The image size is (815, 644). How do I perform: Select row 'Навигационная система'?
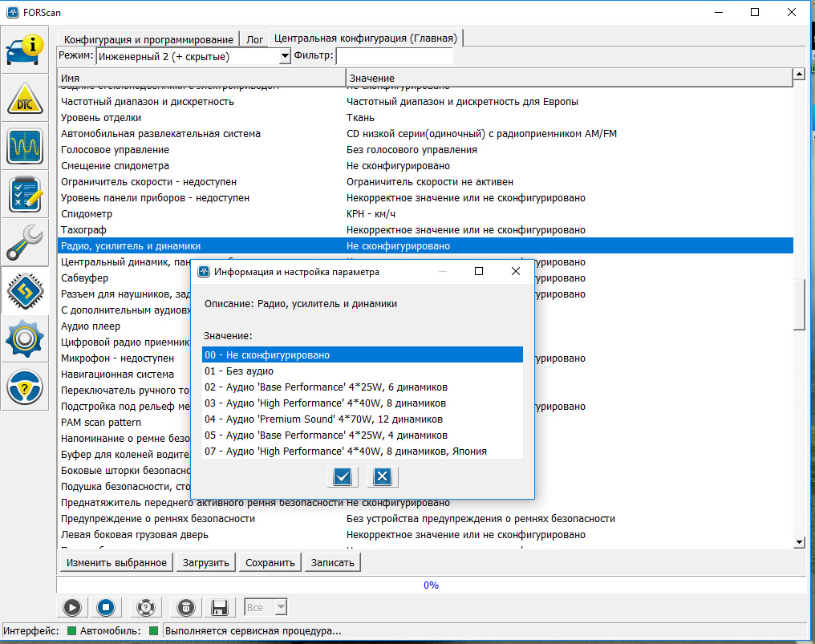[x=124, y=375]
